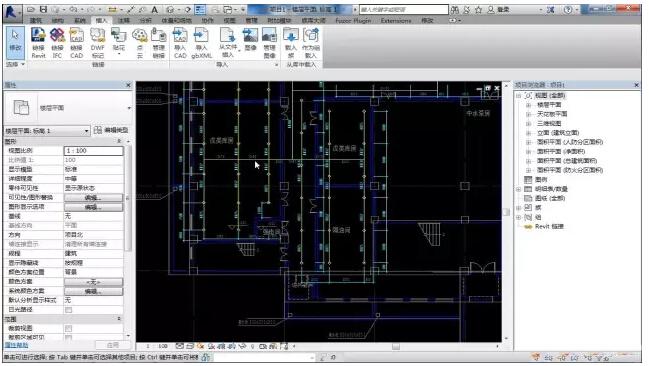
Task: Select the Image (图像) insert tool
Action: tap(250, 39)
